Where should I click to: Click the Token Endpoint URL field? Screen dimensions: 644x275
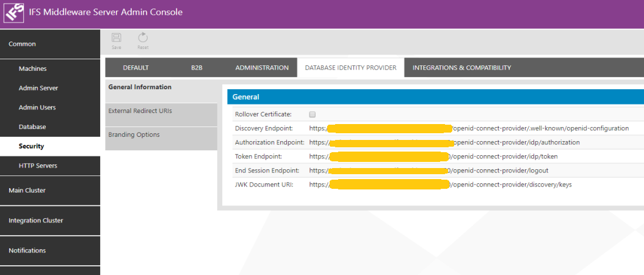click(433, 156)
